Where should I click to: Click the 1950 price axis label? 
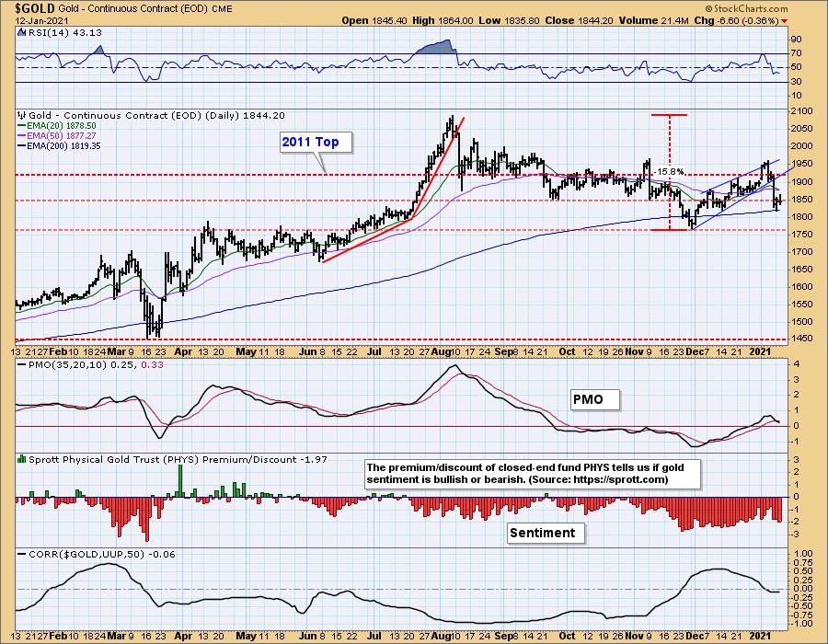click(801, 164)
